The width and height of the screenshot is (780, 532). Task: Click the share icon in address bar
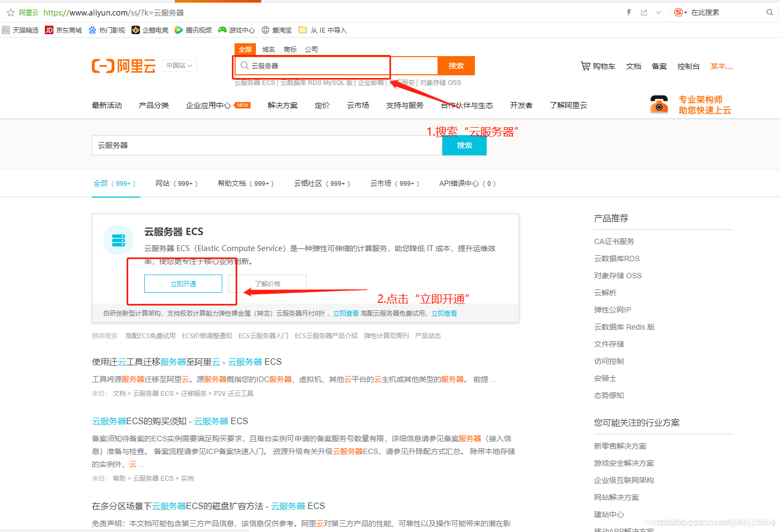click(644, 12)
